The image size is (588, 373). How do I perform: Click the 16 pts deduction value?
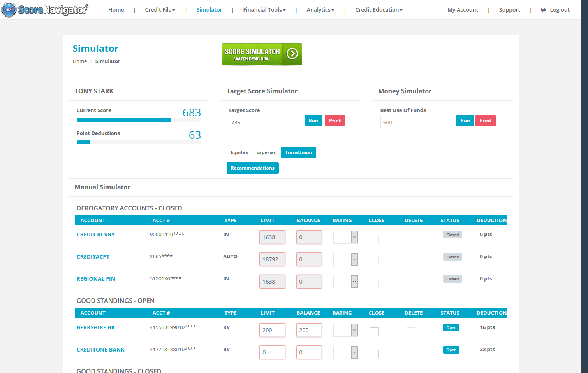click(x=487, y=327)
